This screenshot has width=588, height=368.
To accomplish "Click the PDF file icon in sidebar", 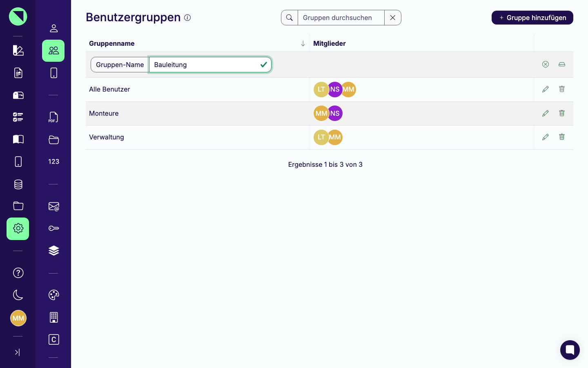I will [53, 117].
